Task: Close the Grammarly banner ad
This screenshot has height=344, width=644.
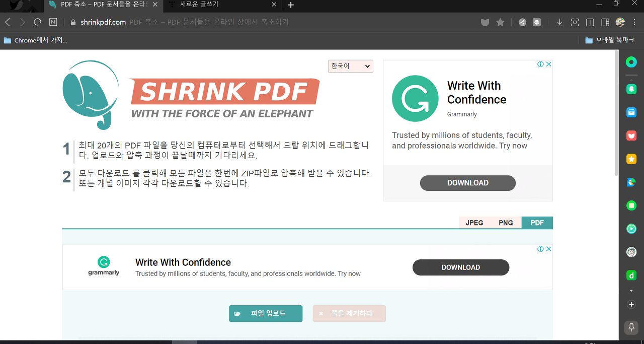Action: [549, 249]
